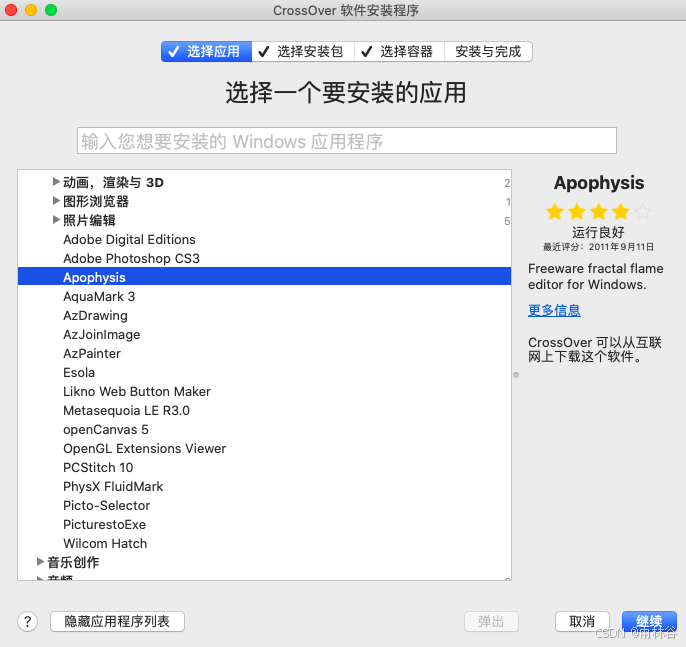Viewport: 686px width, 647px height.
Task: Expand the 动画，渲染与 3D category
Action: (56, 181)
